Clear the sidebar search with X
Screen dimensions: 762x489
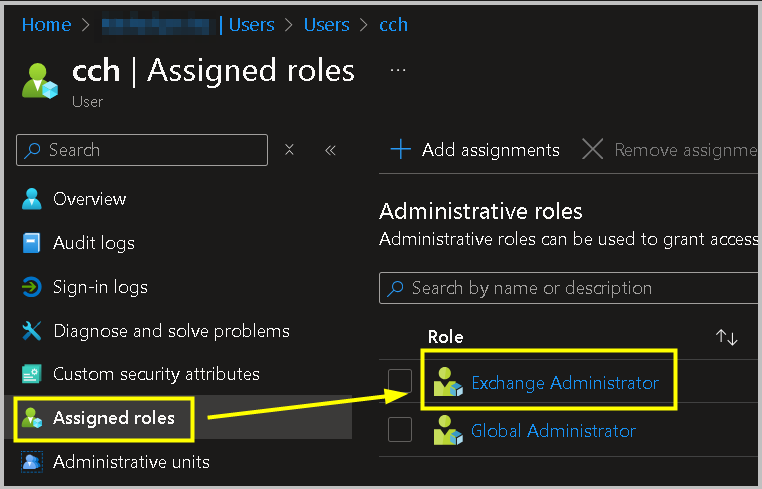point(289,150)
